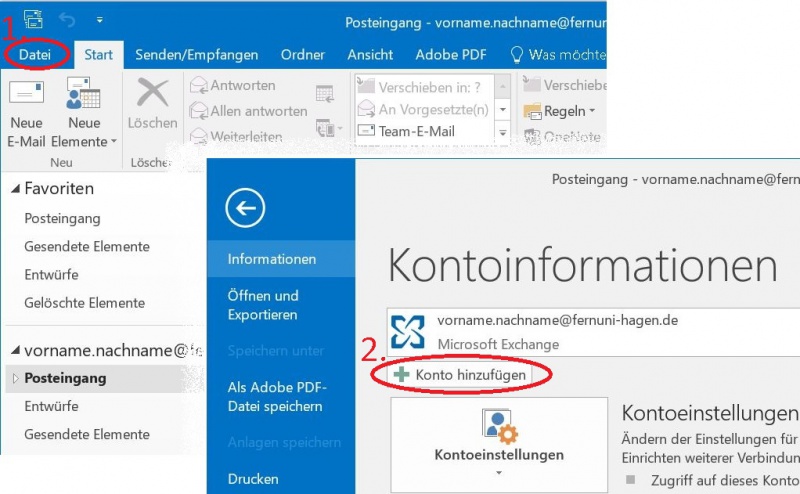Click QuickSteps gallery down arrow

pos(503,109)
